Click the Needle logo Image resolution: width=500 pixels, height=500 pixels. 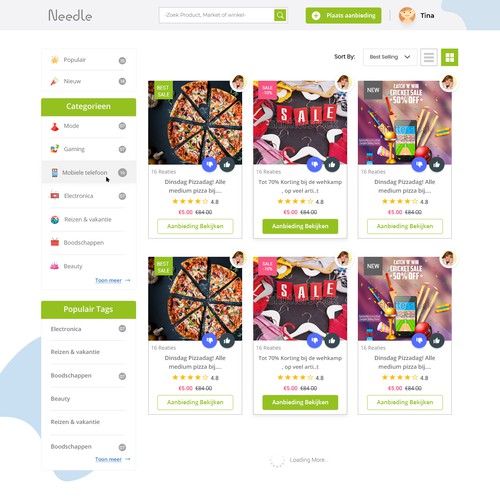click(x=70, y=15)
